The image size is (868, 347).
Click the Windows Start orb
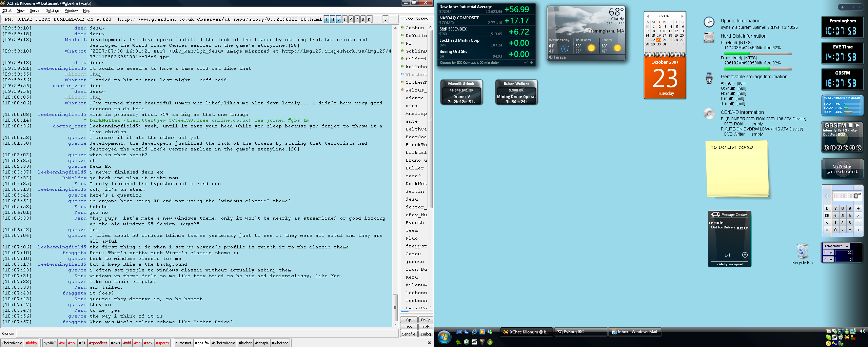[444, 337]
